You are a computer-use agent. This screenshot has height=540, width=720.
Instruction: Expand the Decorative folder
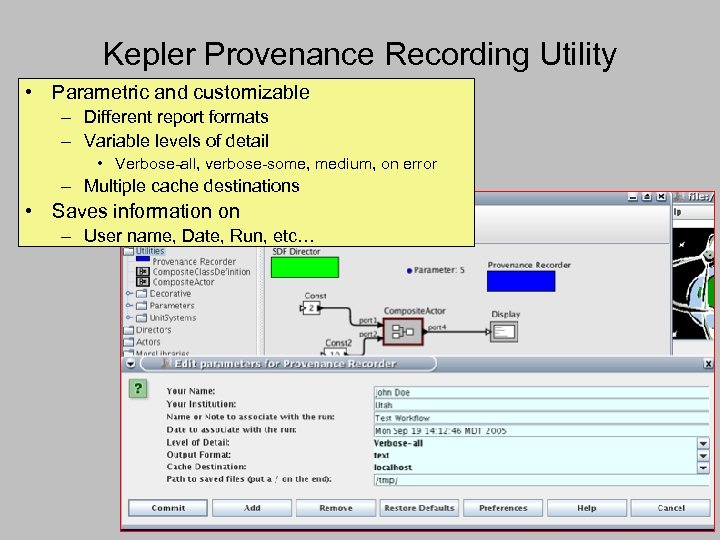tap(129, 293)
